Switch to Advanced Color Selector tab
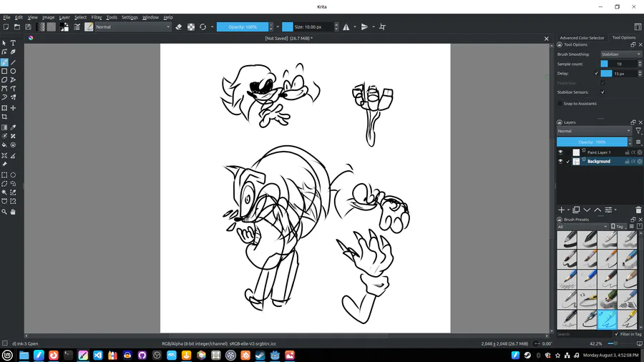The width and height of the screenshot is (644, 362). [582, 38]
